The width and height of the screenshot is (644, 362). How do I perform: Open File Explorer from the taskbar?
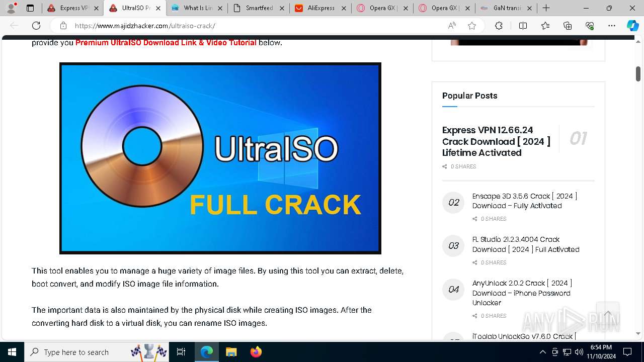pyautogui.click(x=231, y=352)
